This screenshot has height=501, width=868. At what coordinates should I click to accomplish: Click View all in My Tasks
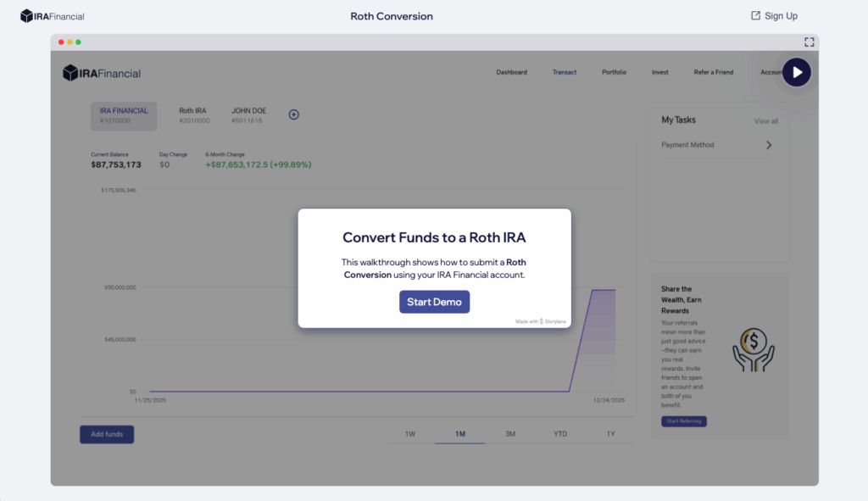pyautogui.click(x=765, y=121)
